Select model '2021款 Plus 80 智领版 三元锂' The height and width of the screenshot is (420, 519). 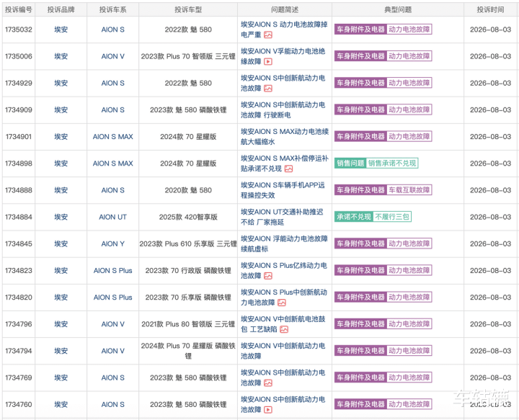188,324
